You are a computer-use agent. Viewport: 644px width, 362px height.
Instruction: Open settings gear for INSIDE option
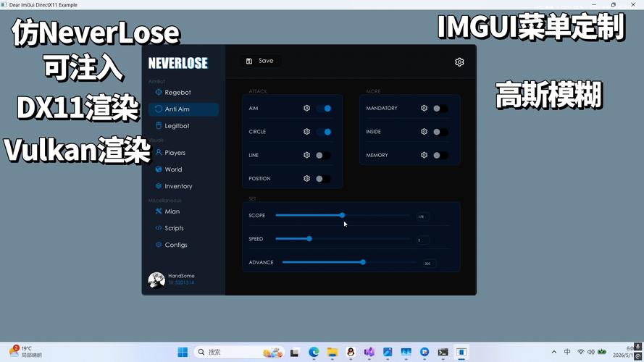click(425, 132)
